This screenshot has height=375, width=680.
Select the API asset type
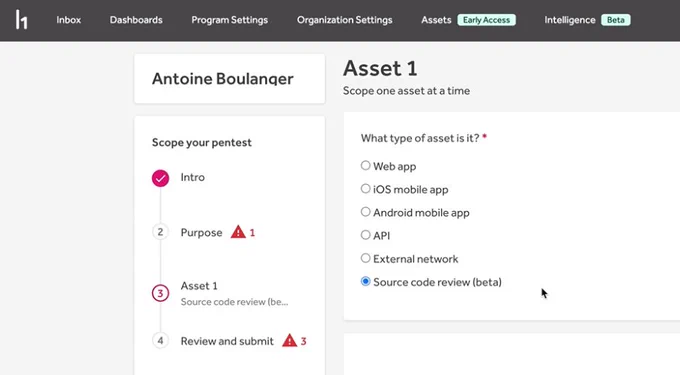coord(366,235)
